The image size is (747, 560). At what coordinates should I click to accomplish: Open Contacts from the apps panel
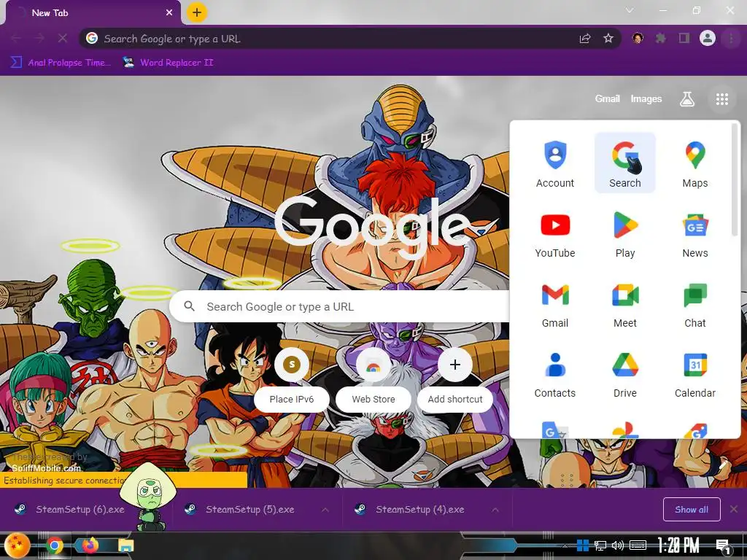tap(554, 373)
